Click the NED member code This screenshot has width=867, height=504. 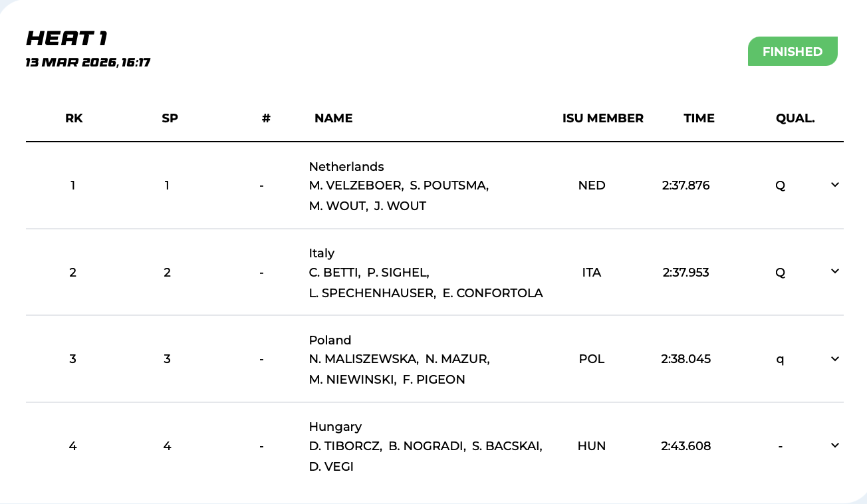[592, 186]
